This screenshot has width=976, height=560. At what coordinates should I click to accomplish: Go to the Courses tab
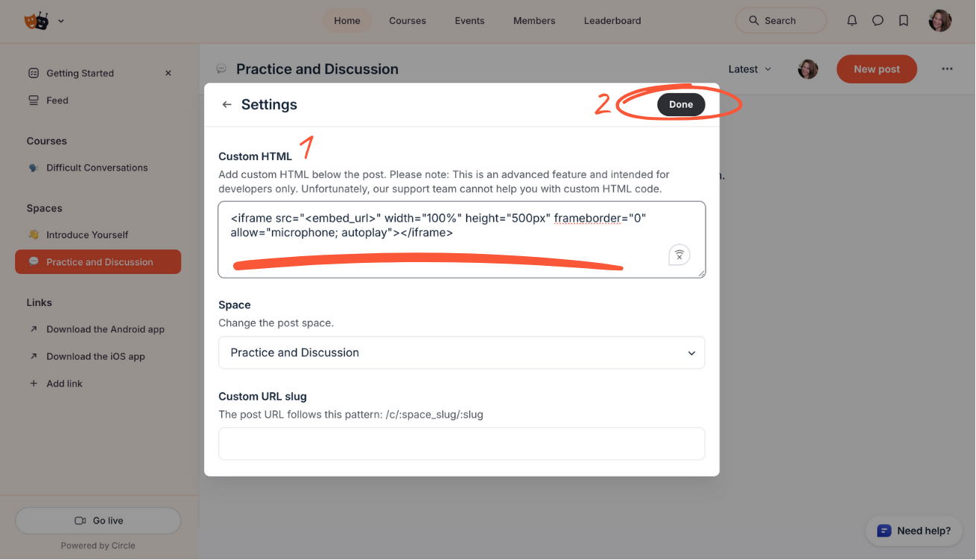pyautogui.click(x=408, y=21)
